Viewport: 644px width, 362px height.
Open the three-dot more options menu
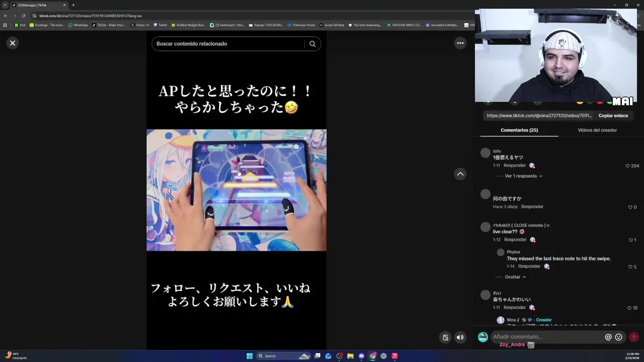click(460, 43)
